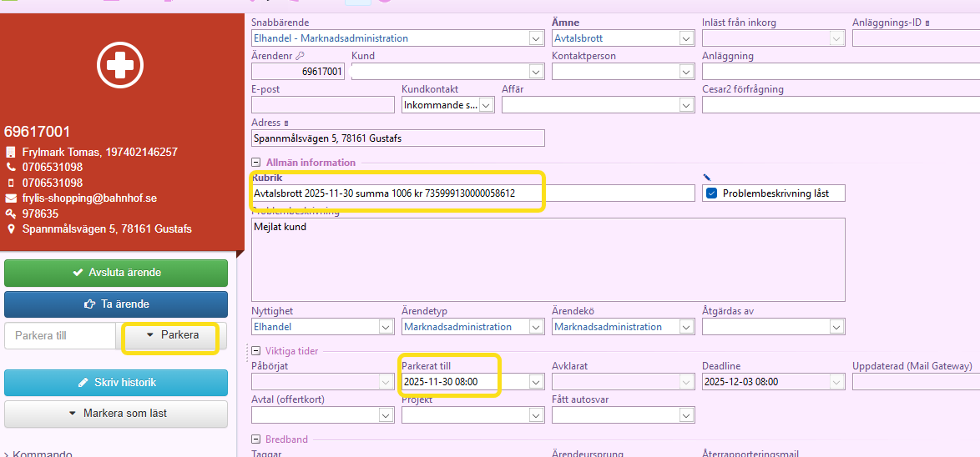The width and height of the screenshot is (980, 457).
Task: Click the envelope icon by frylis-shopping email
Action: coord(11,198)
